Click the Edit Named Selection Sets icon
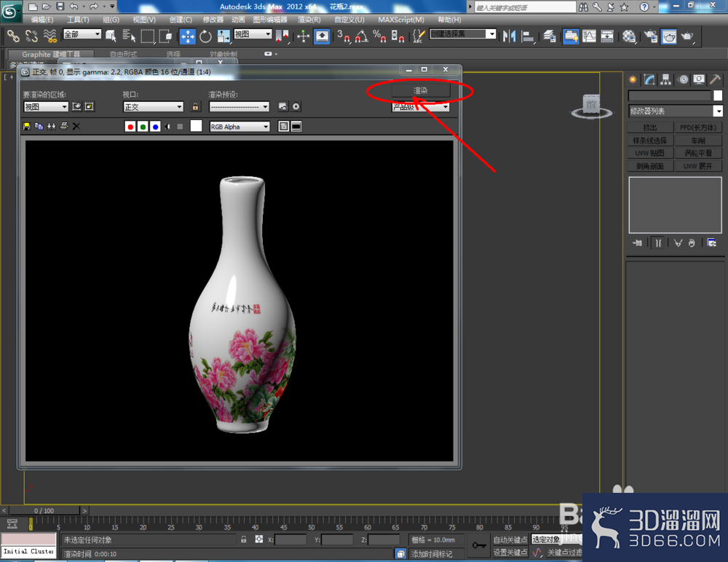The height and width of the screenshot is (562, 728). 419,36
